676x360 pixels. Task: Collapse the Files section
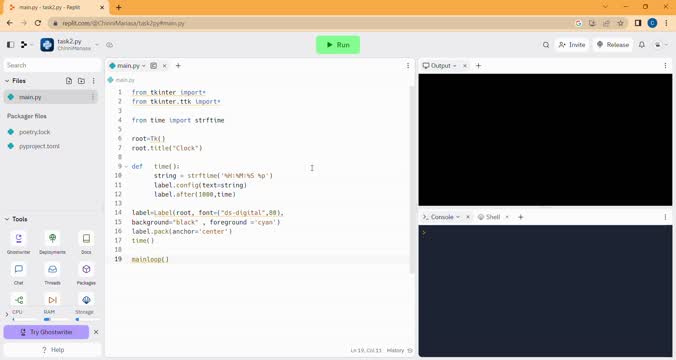(7, 81)
